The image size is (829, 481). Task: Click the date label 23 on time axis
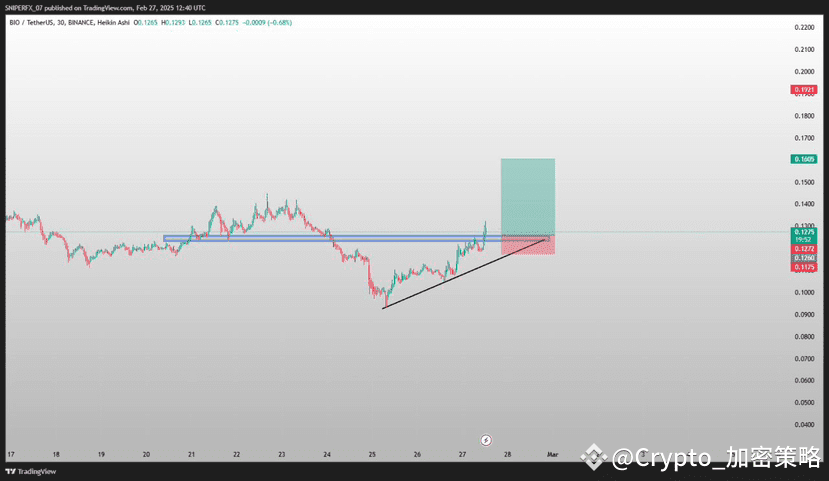pyautogui.click(x=282, y=455)
